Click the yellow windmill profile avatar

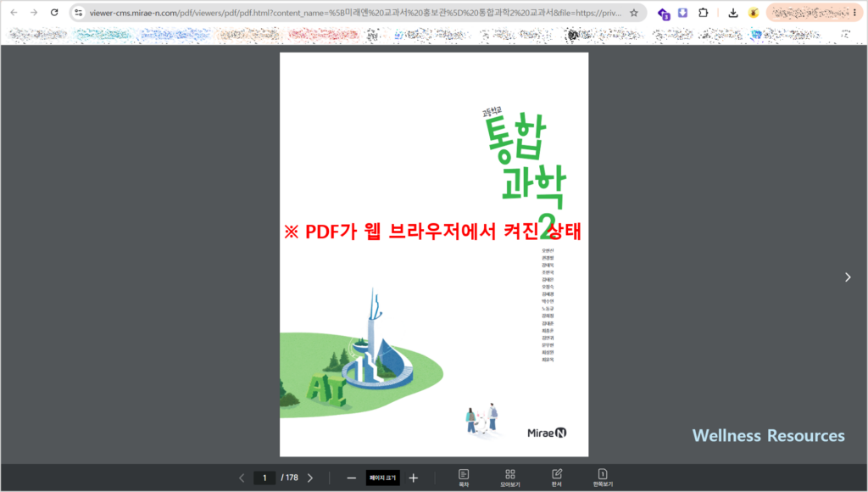click(x=754, y=12)
